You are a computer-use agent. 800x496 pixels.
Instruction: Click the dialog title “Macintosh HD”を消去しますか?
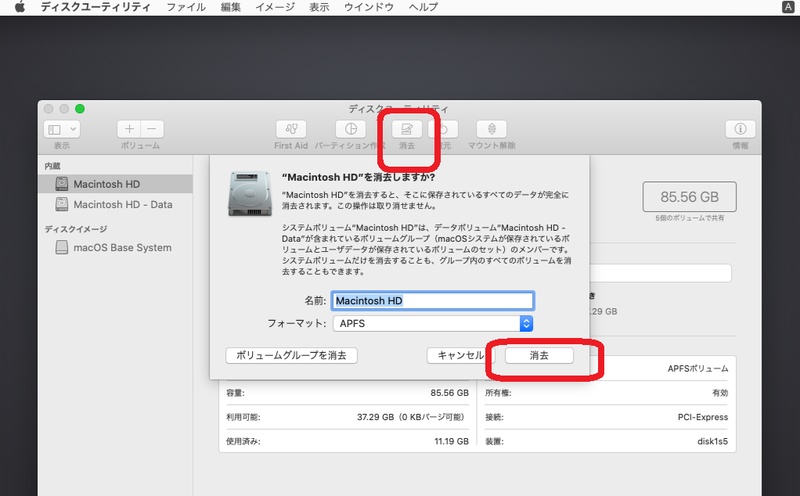click(x=359, y=177)
